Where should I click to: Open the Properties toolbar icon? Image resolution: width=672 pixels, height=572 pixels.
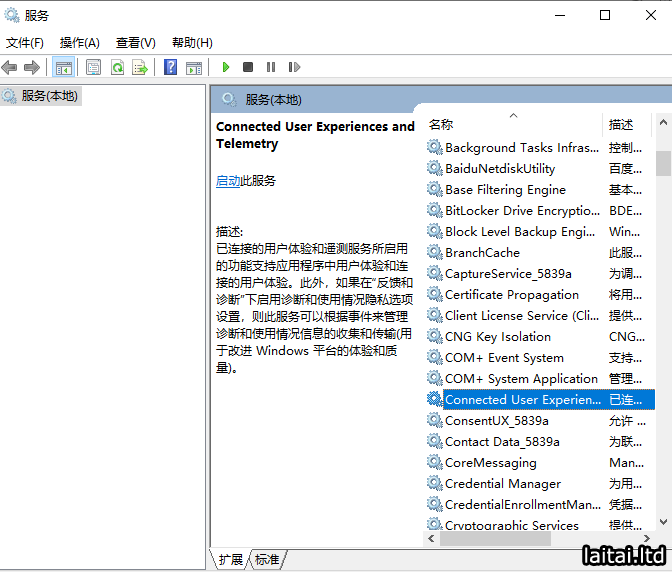click(93, 67)
